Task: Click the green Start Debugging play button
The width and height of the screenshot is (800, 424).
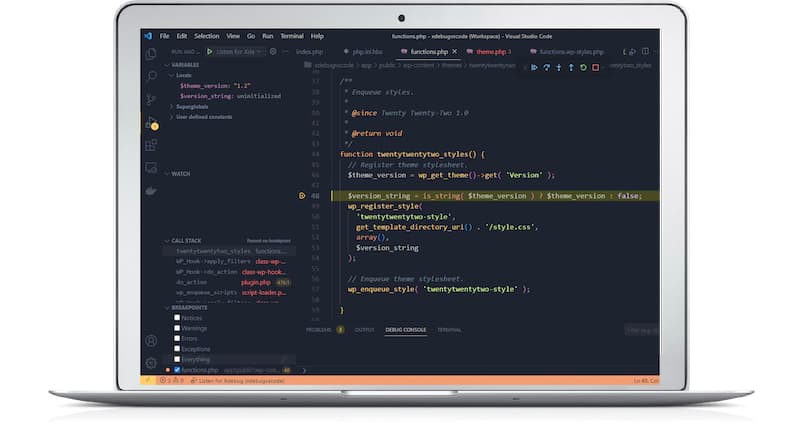Action: (x=210, y=51)
